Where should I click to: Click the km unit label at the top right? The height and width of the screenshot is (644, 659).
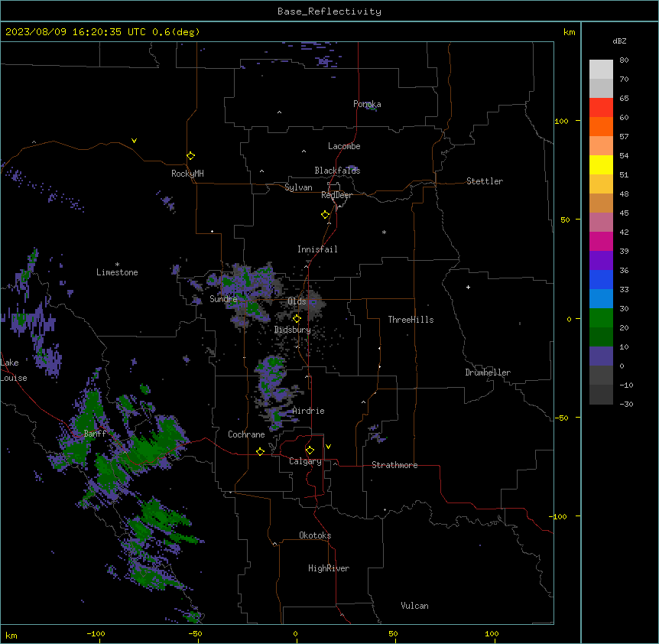[x=569, y=32]
